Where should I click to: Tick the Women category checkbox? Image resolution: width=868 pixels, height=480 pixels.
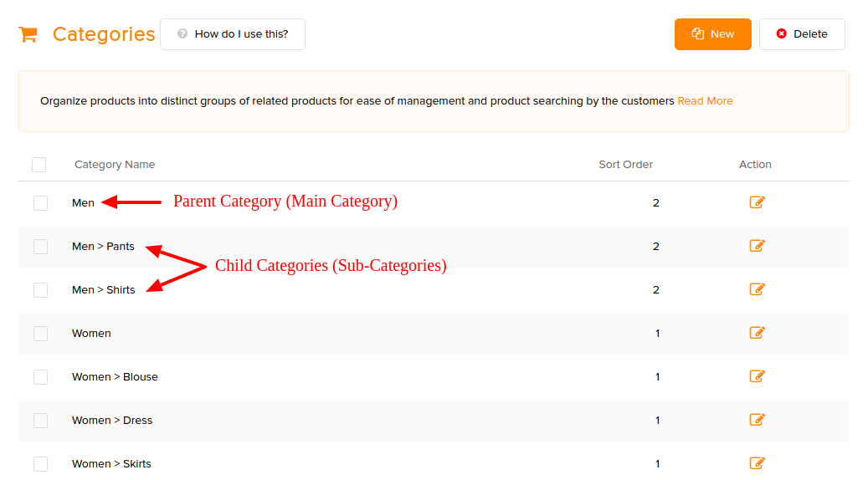tap(40, 334)
